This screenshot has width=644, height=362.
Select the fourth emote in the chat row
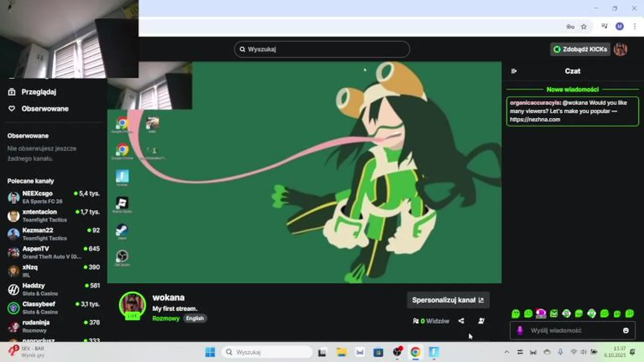(x=554, y=313)
